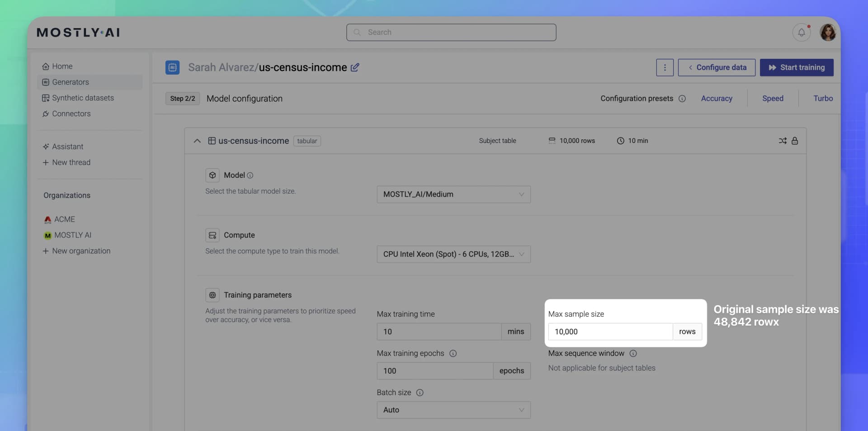Click the info icon beside Max sequence window
This screenshot has height=431, width=868.
(633, 353)
